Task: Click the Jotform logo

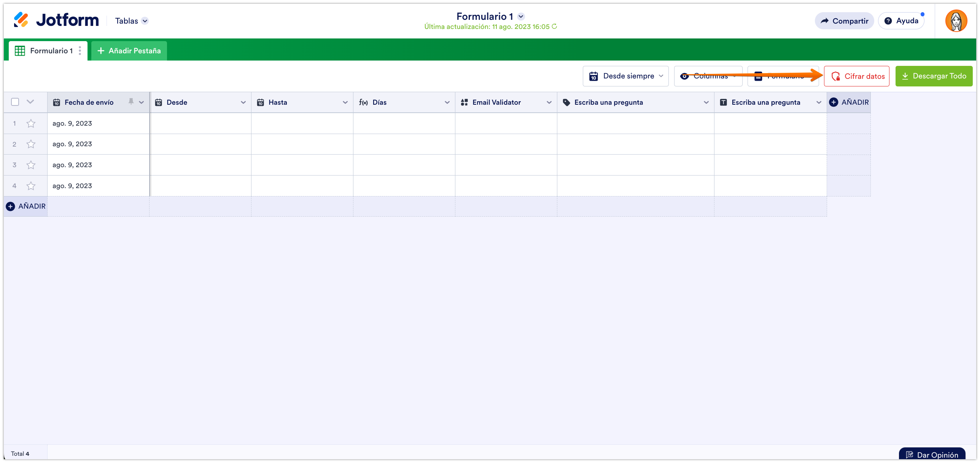Action: coord(56,20)
